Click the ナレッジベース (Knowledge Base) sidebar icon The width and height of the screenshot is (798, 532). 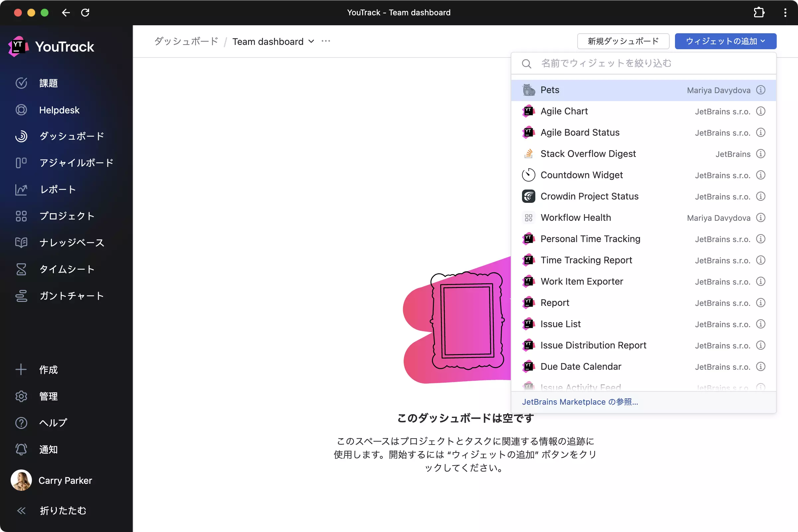[x=21, y=242]
